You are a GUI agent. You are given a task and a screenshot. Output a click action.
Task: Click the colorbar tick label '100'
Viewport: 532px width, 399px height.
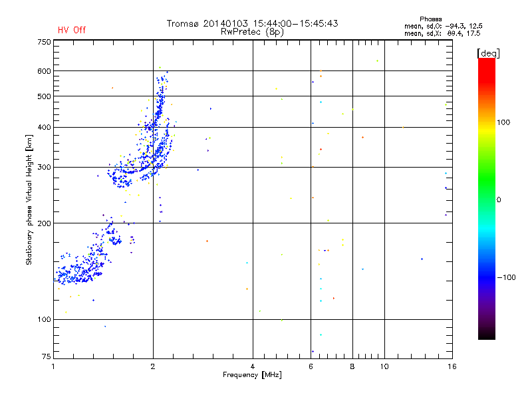503,122
